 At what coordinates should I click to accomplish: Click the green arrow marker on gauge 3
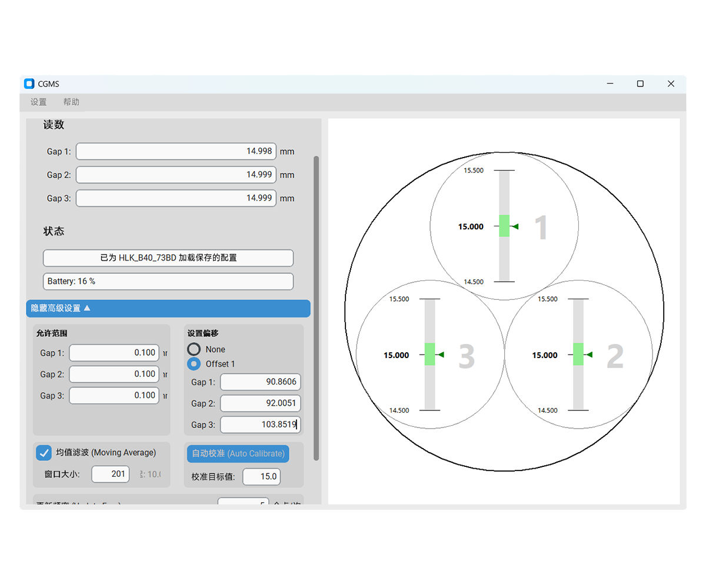[x=440, y=355]
